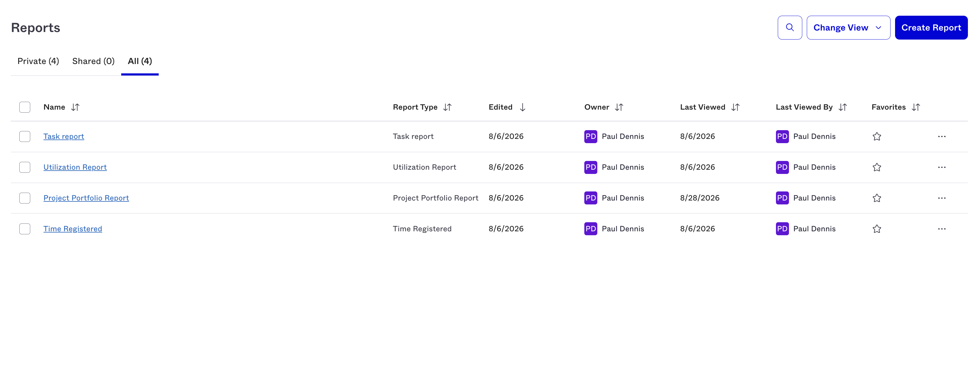Sort by Report Type column
This screenshot has height=369, width=980.
pos(447,107)
